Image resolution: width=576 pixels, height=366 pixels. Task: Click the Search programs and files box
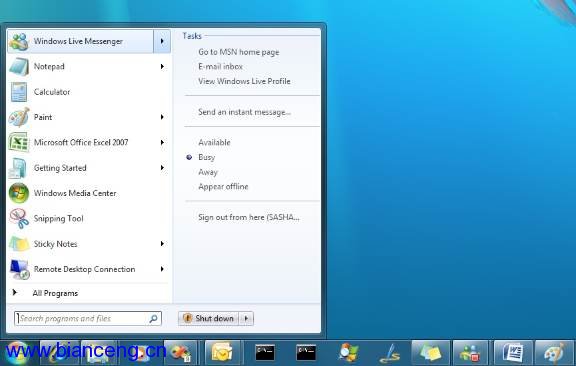88,318
